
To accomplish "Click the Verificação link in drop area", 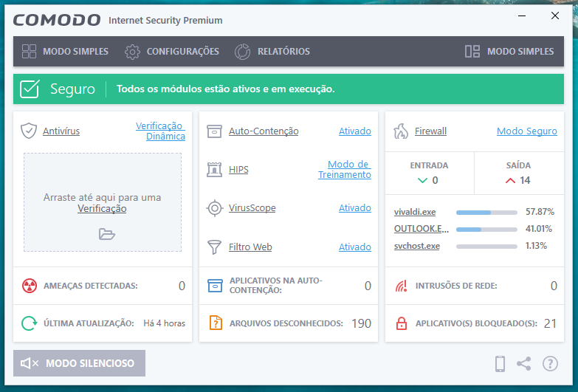I will point(102,209).
